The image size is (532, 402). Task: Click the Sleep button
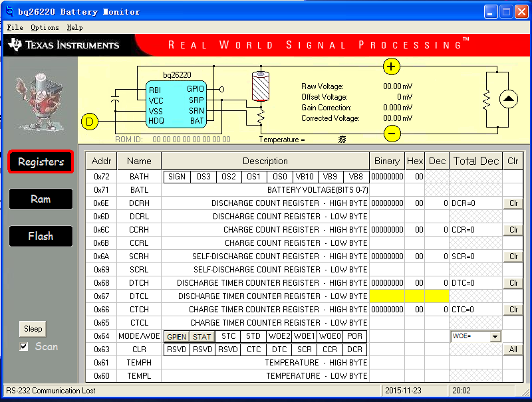33,329
